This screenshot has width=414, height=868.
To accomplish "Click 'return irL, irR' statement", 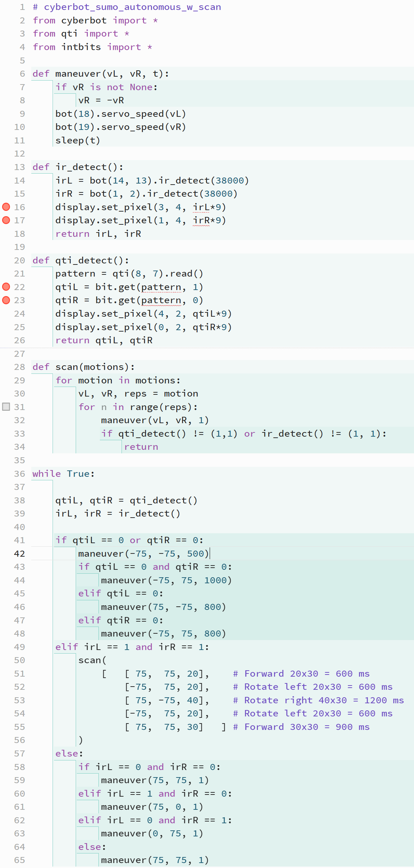I will point(98,234).
